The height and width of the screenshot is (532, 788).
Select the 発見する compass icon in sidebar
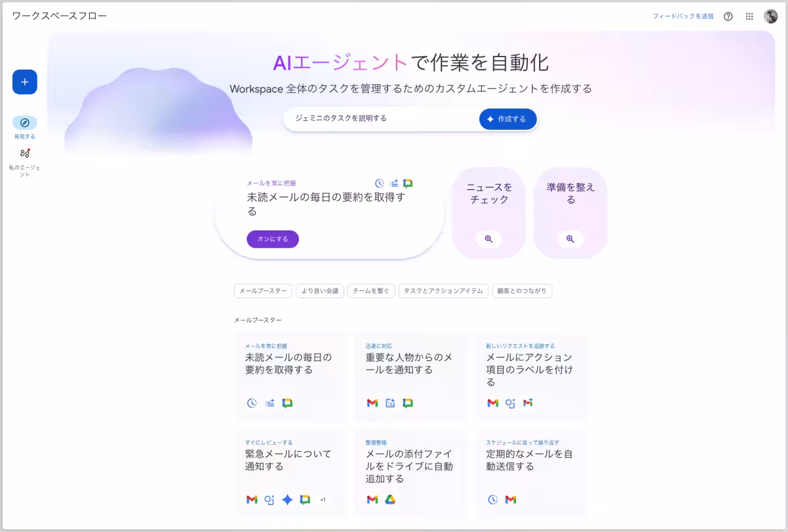(x=24, y=123)
